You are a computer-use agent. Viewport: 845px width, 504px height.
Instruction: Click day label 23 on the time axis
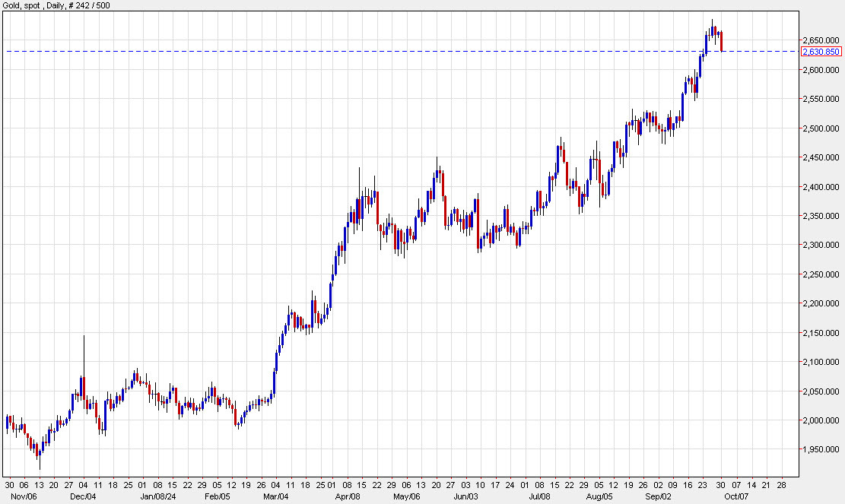703,485
